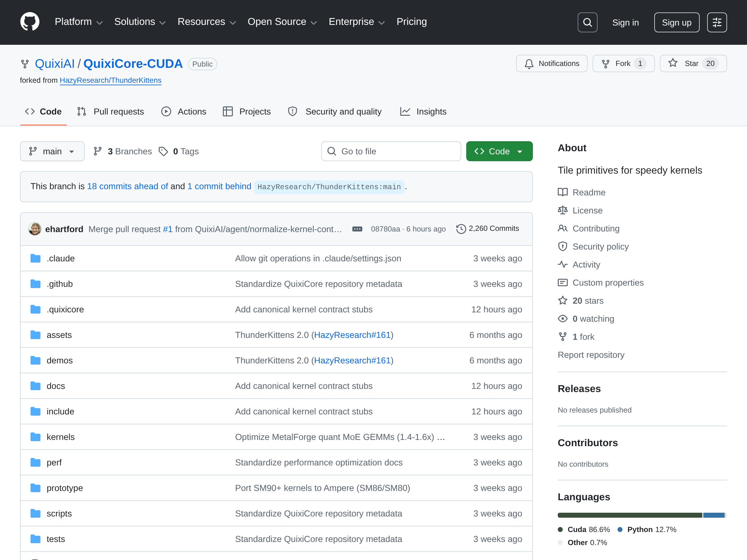
Task: Switch to the Code tab
Action: pos(43,111)
